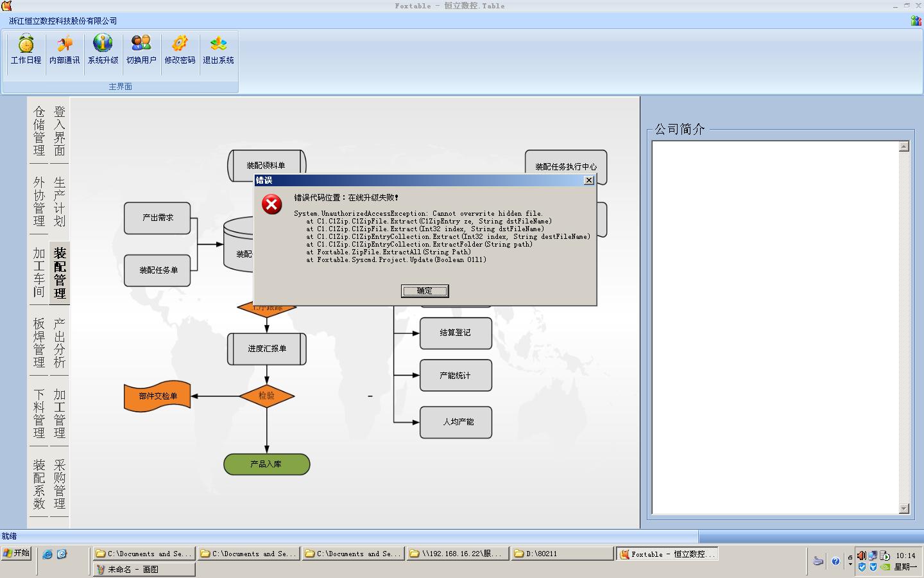This screenshot has width=924, height=578.
Task: Click the 部件交检单 flowchart shape
Action: tap(157, 396)
